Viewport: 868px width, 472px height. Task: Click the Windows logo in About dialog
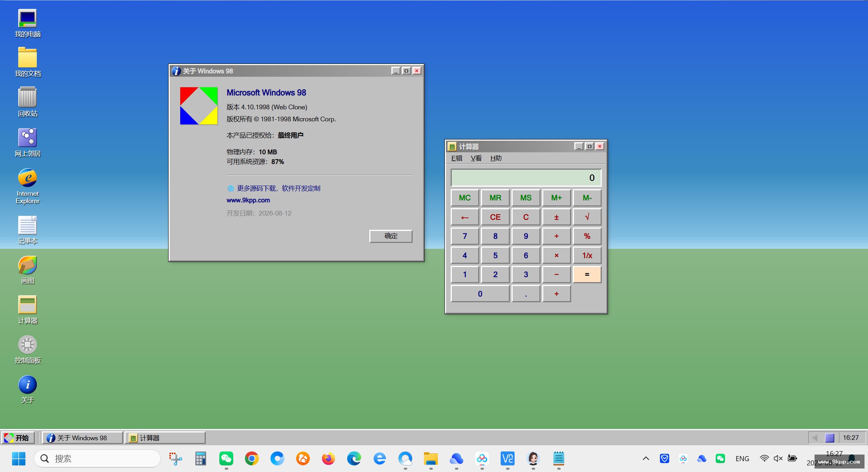tap(199, 106)
